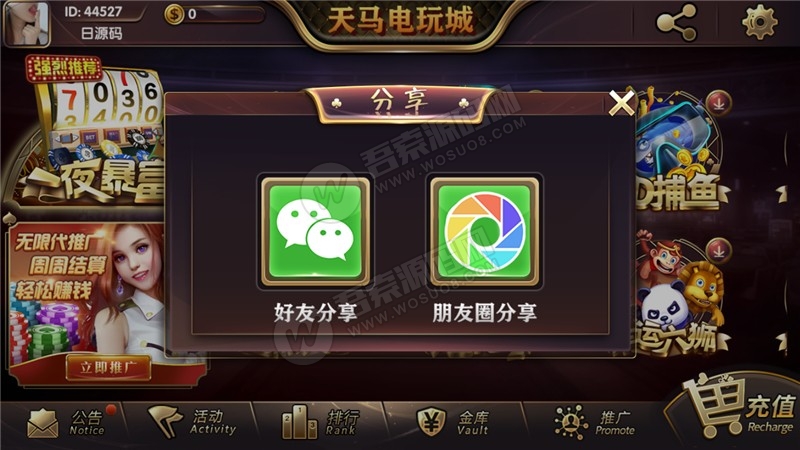The image size is (800, 450).
Task: Click the gold coin balance icon
Action: tap(174, 14)
